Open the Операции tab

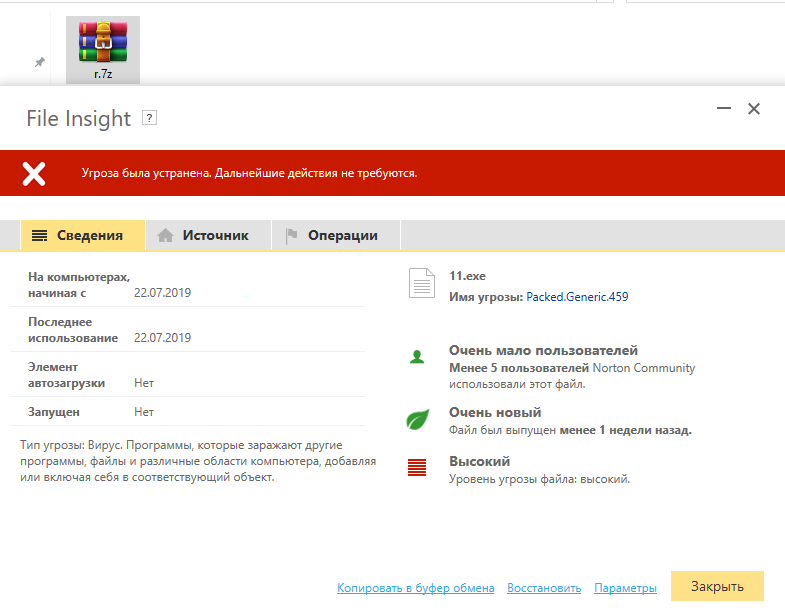(336, 235)
